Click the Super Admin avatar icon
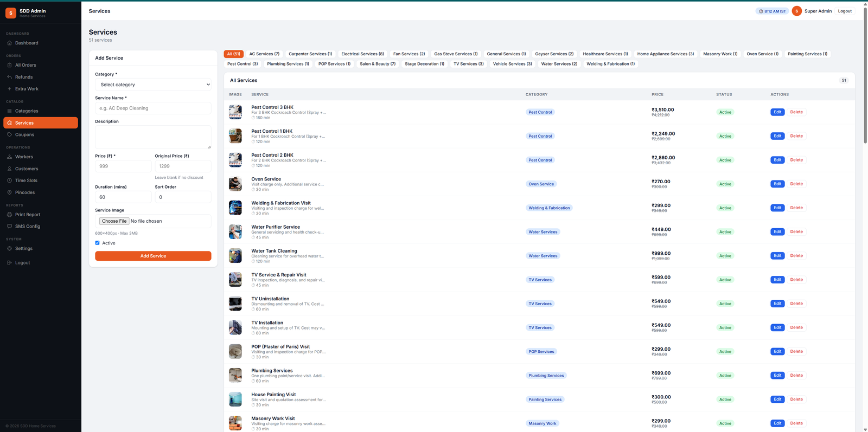Screen dimensions: 868x432 tap(797, 11)
